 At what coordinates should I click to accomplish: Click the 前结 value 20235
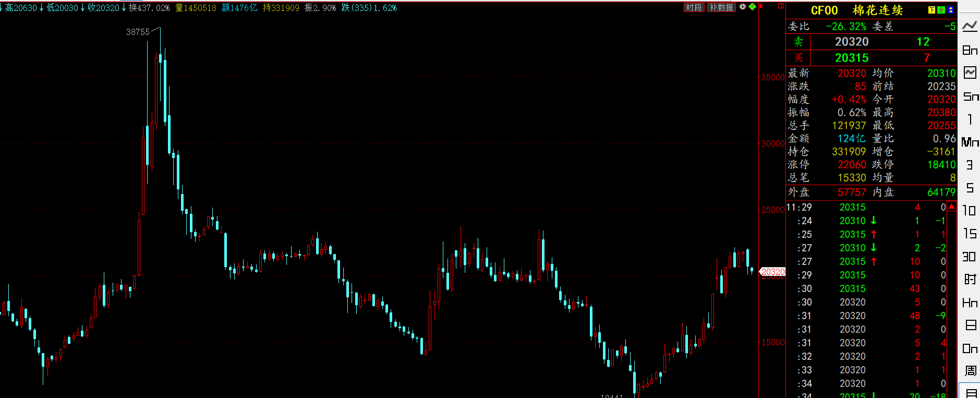(941, 87)
